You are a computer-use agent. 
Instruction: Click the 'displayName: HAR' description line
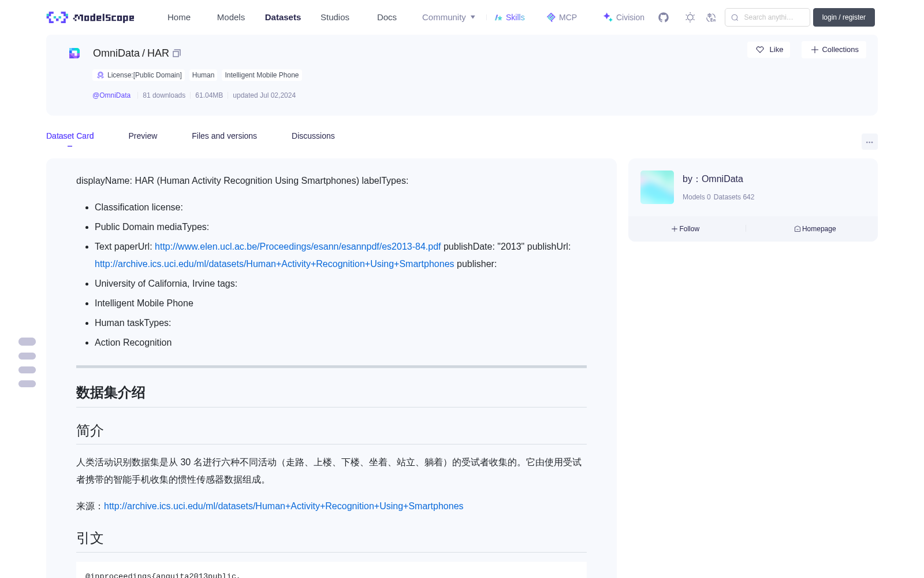tap(242, 180)
